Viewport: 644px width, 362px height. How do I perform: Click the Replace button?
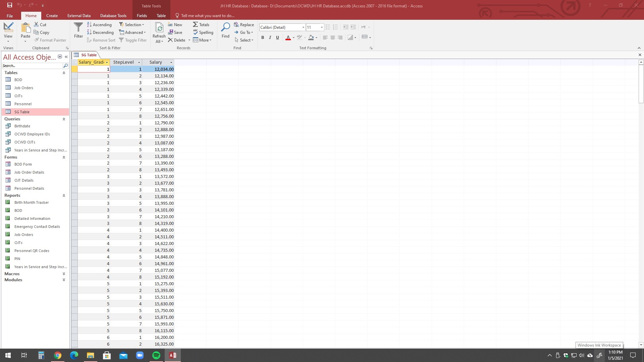click(244, 25)
